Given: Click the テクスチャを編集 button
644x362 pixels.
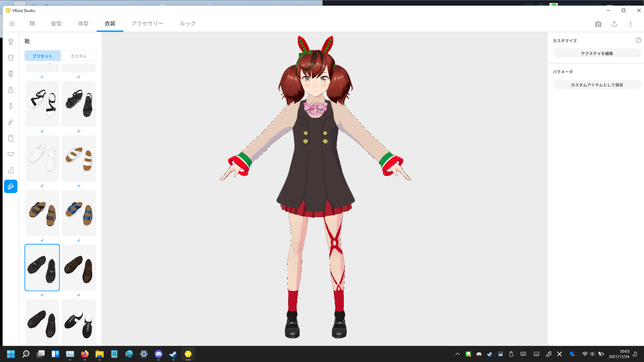Looking at the screenshot, I should (596, 54).
